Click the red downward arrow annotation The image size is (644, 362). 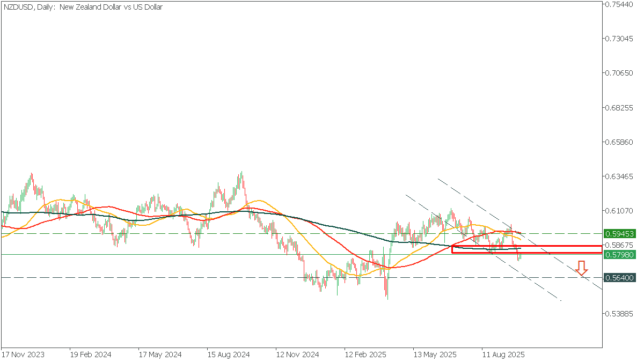coord(581,268)
